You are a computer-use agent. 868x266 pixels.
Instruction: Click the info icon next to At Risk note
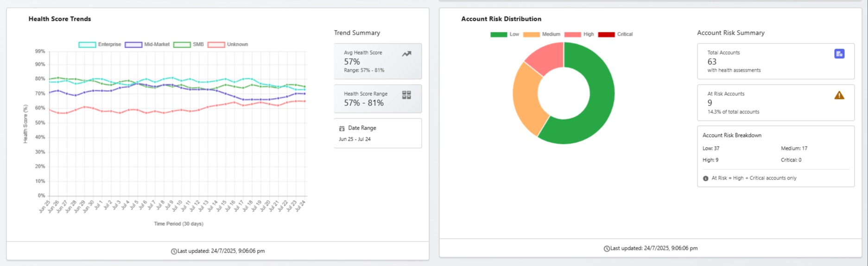[x=705, y=178]
